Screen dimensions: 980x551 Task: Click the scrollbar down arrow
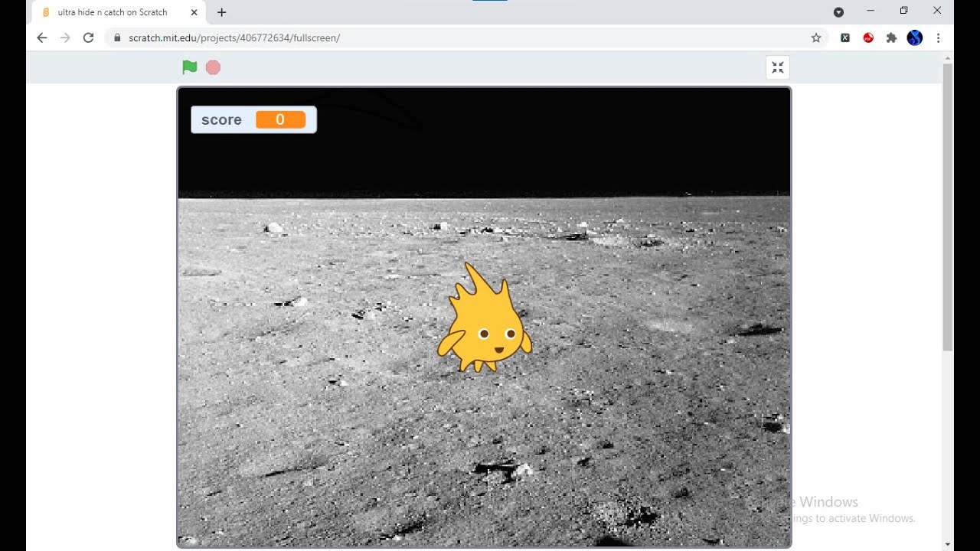coord(948,544)
